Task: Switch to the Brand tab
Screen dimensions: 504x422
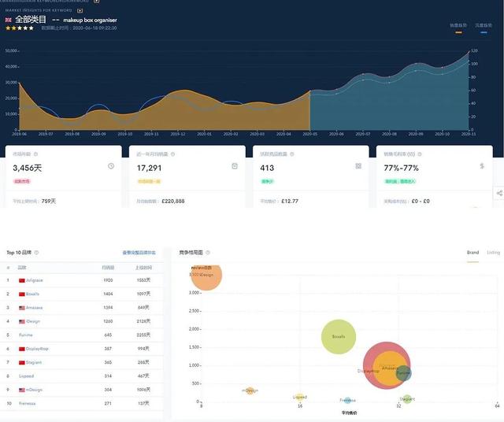Action: (x=472, y=253)
